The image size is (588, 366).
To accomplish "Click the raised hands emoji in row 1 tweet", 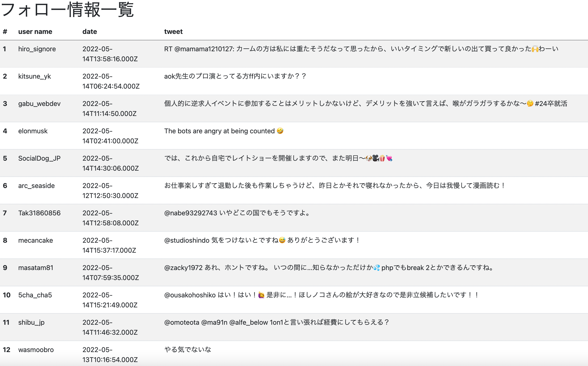I will pos(535,49).
